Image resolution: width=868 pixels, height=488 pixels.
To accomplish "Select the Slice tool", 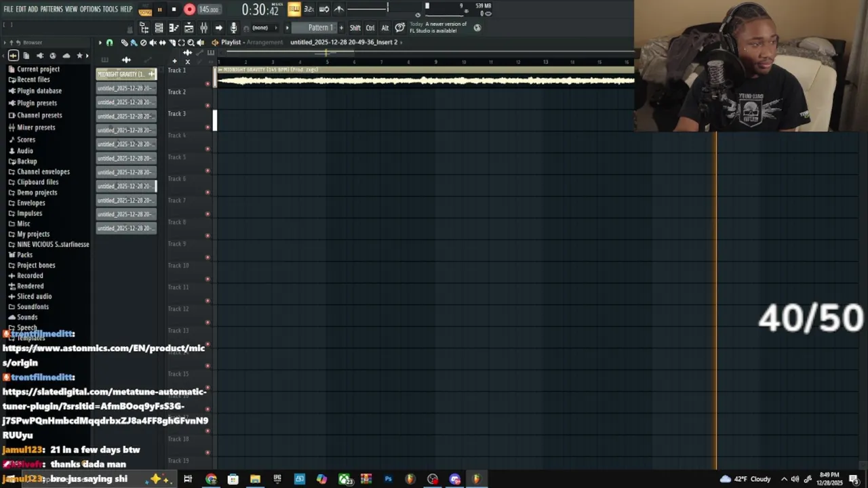I will click(172, 42).
